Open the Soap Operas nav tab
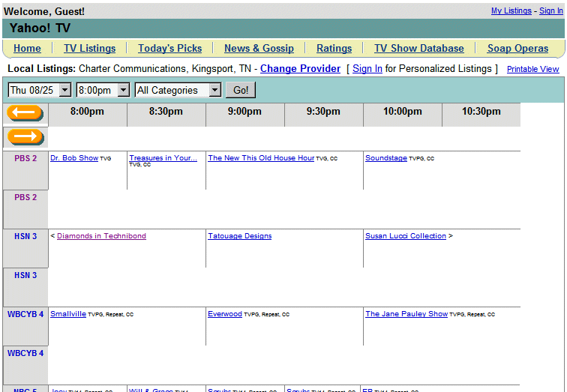Viewport: 567px width, 392px height. [x=517, y=49]
